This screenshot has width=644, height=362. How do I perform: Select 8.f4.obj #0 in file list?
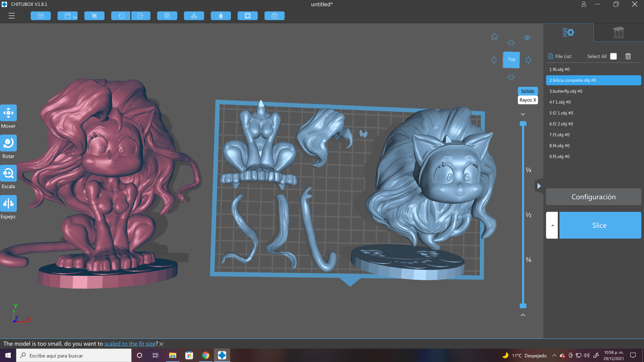[x=594, y=145]
